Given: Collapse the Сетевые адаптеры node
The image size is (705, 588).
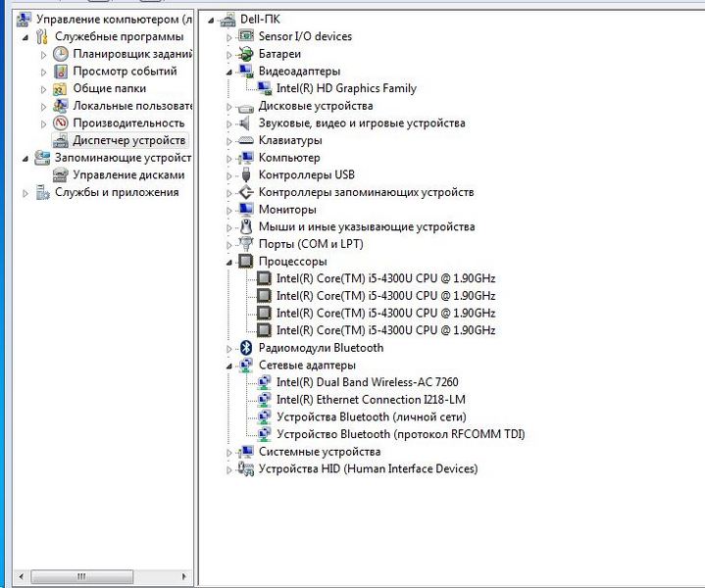Looking at the screenshot, I should (x=229, y=366).
